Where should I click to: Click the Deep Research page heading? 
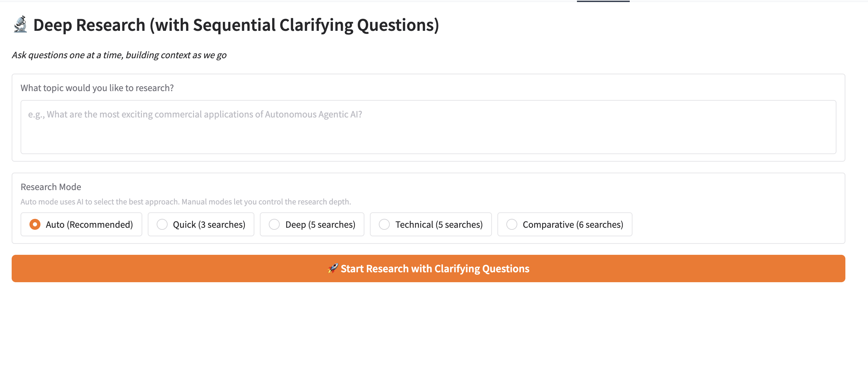(236, 25)
